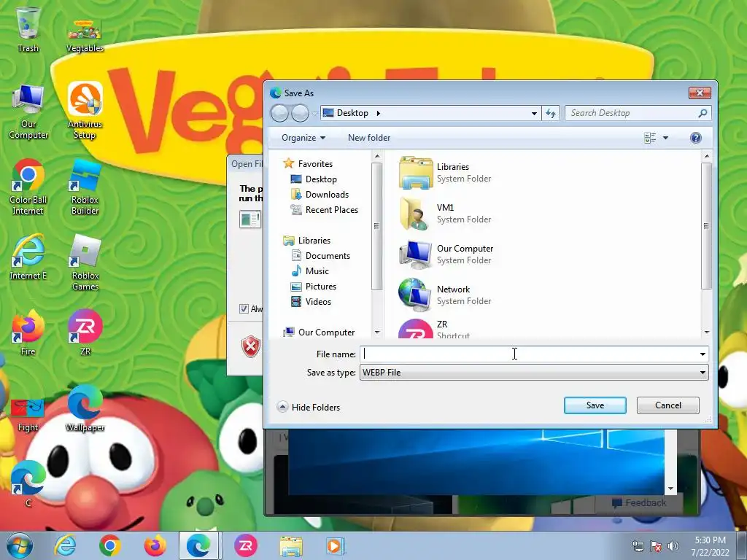Click the file list vertical scrollbar
The image size is (747, 560).
[706, 226]
